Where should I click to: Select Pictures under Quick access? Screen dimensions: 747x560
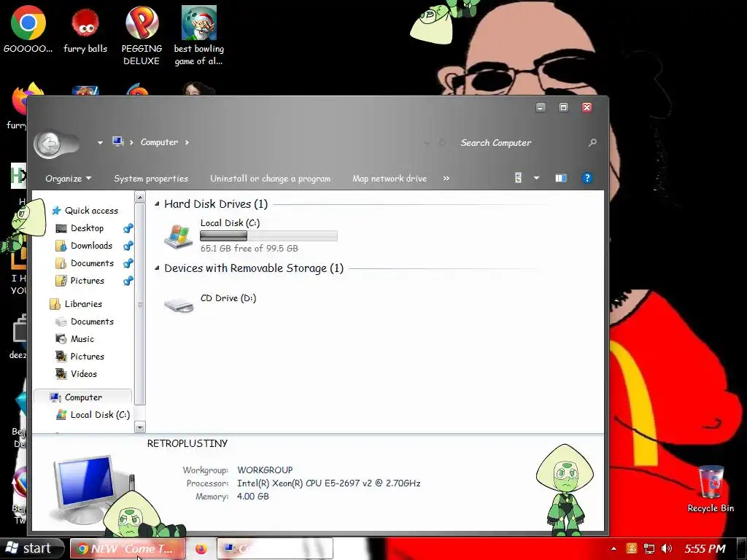[88, 281]
